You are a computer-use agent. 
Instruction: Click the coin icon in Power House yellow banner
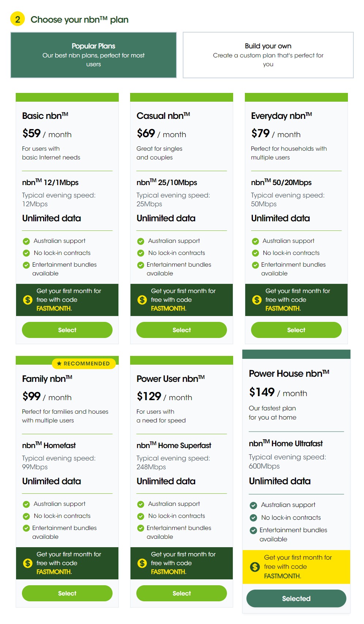tap(256, 567)
